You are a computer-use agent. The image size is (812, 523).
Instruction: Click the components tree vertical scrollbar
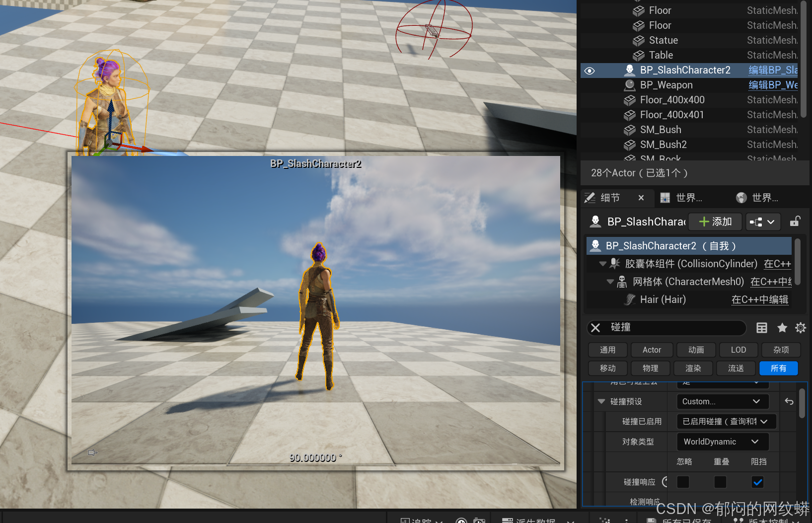coord(798,262)
